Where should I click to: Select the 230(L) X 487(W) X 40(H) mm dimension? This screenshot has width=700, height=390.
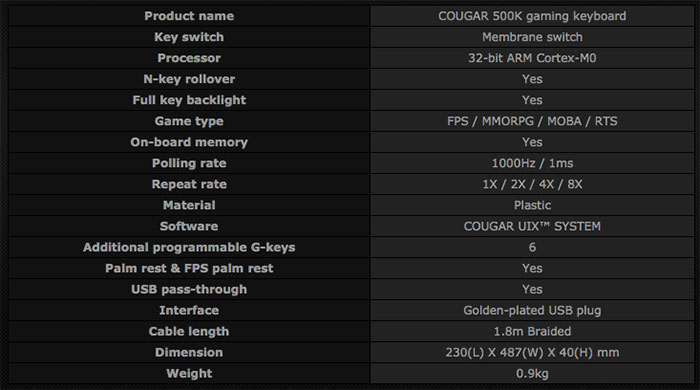coord(532,352)
